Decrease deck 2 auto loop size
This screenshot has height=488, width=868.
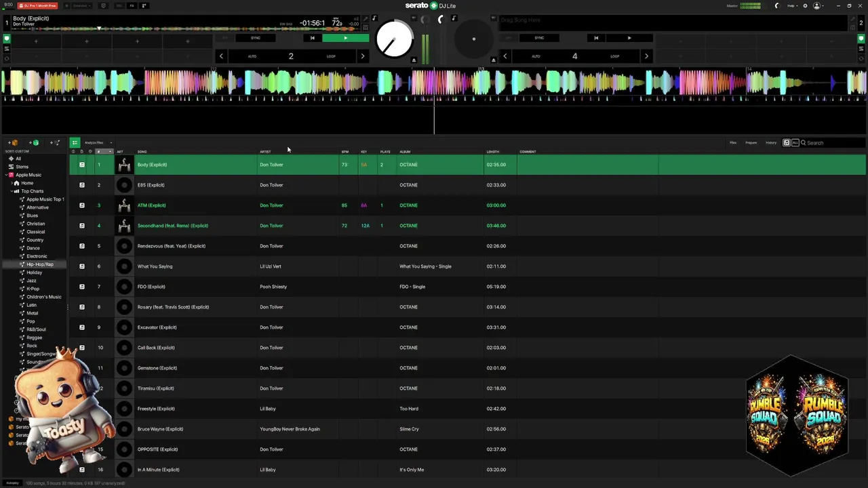(x=505, y=56)
